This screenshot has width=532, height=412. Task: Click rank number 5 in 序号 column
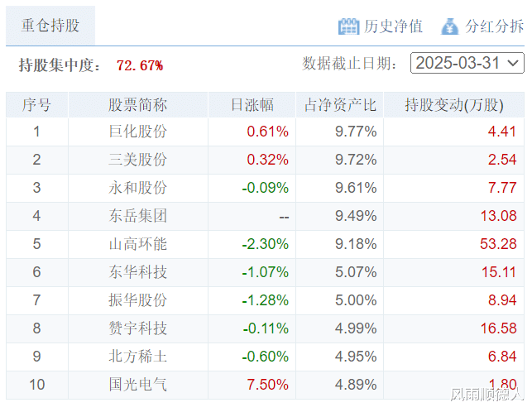click(36, 244)
